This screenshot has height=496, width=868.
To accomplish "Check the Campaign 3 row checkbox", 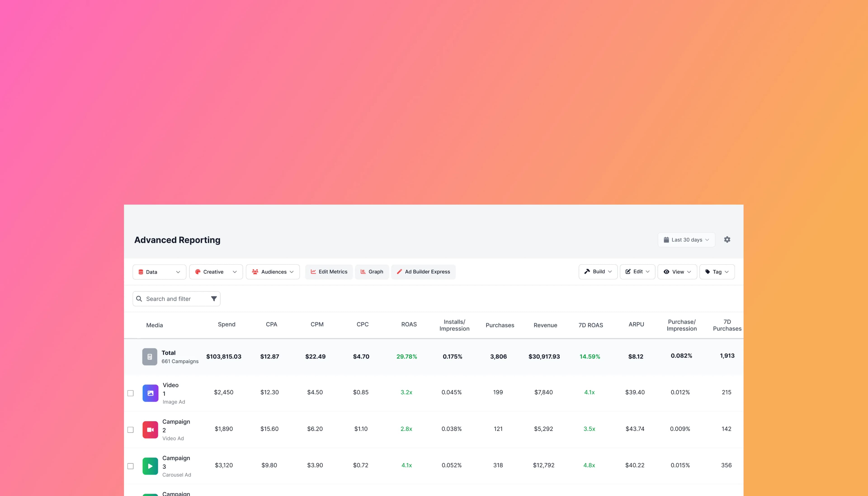I will (x=130, y=466).
